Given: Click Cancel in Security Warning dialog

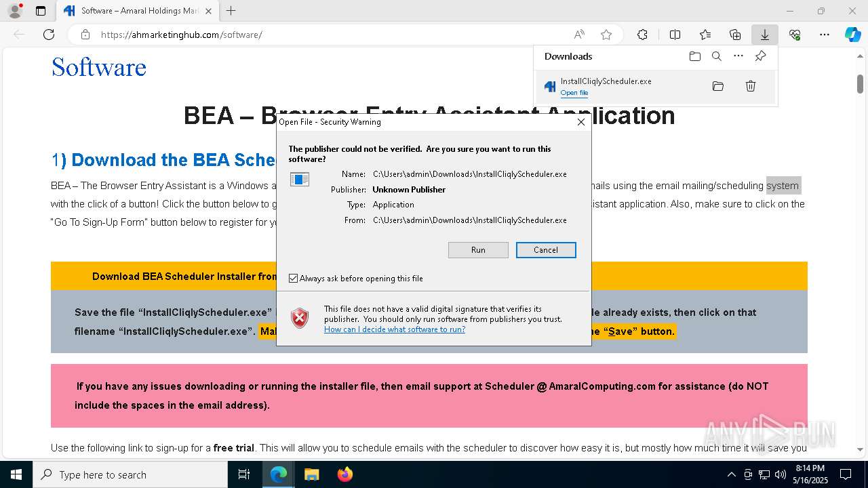Looking at the screenshot, I should click(546, 250).
